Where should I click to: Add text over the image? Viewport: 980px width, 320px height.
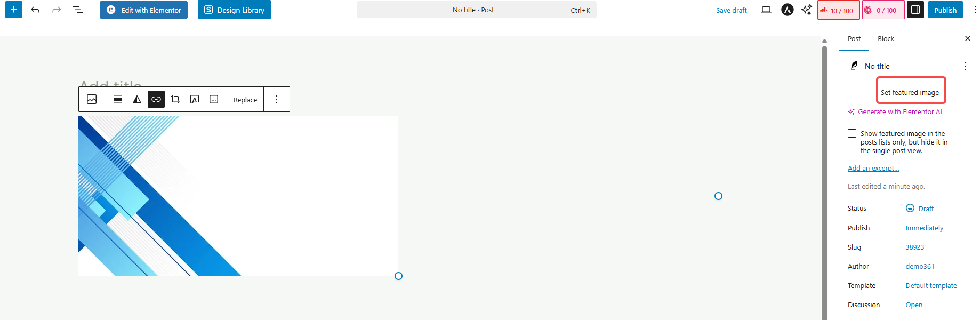(x=195, y=99)
